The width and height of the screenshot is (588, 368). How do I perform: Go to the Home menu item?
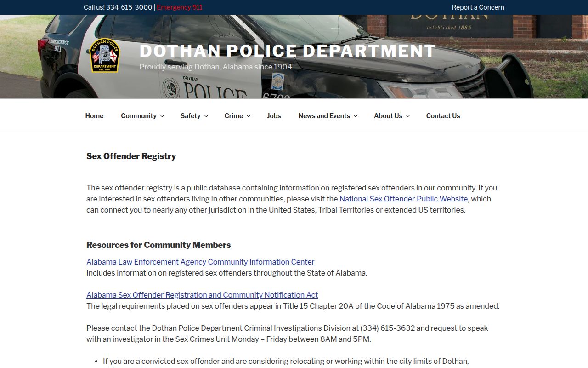94,116
